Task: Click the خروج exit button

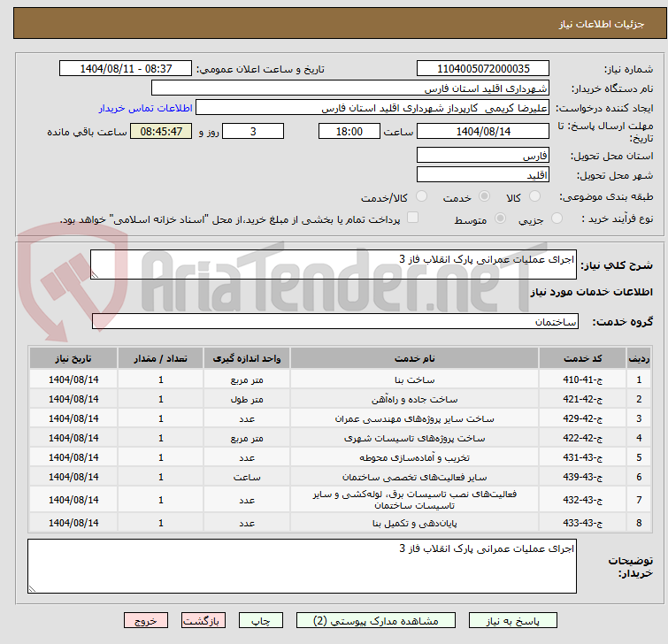Action: (x=146, y=621)
